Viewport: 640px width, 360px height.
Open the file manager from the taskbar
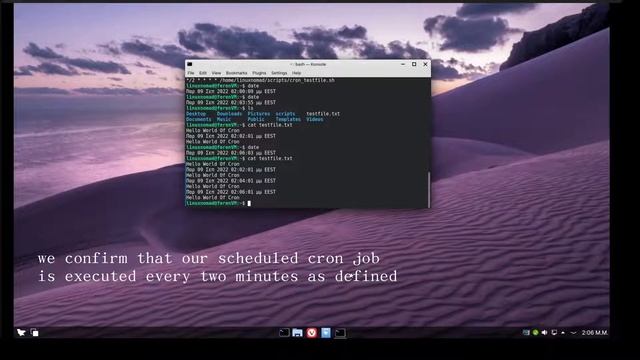(298, 333)
